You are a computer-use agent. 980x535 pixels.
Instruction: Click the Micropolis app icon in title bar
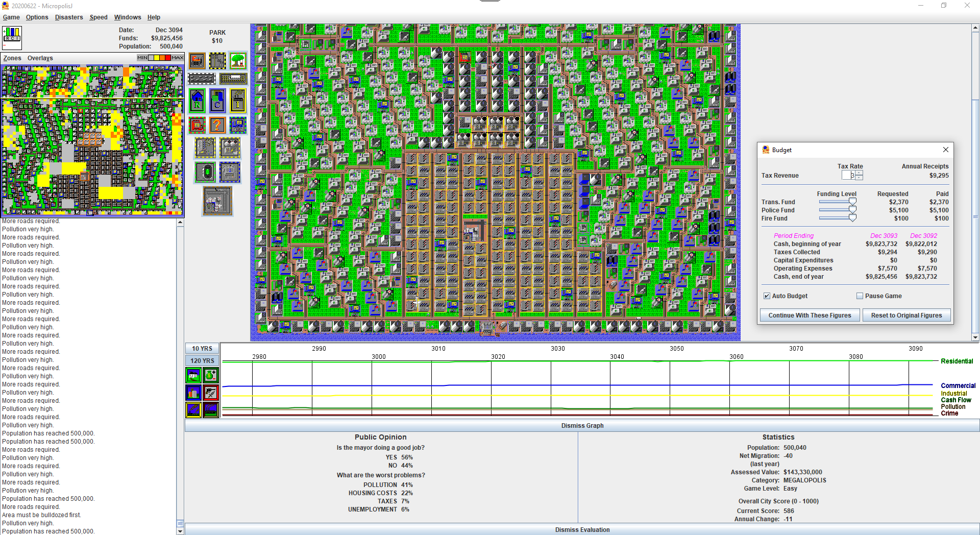[6, 6]
